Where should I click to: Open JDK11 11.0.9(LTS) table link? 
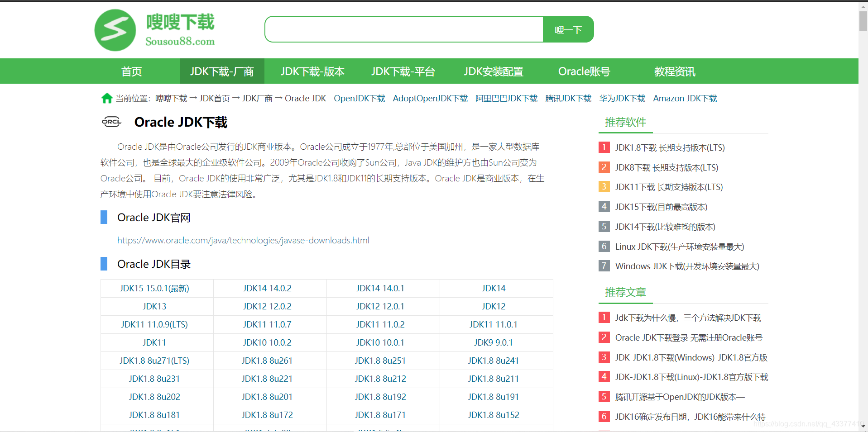pyautogui.click(x=154, y=324)
